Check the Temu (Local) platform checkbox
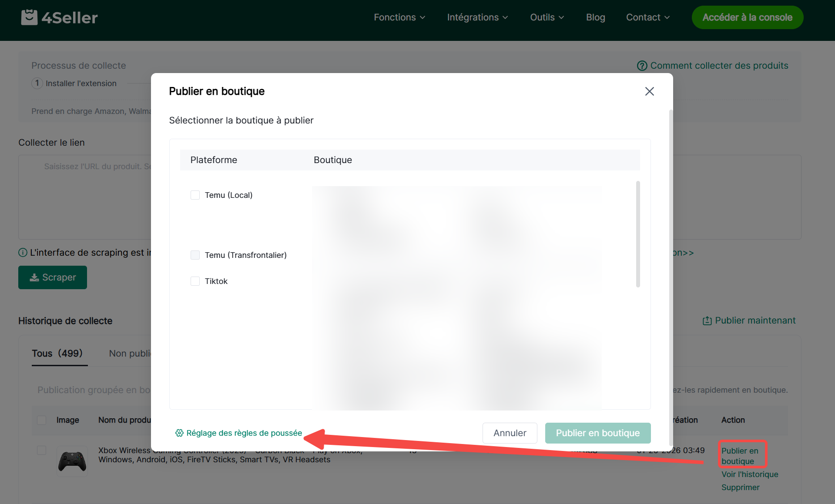Screen dimensions: 835x504 click(x=195, y=195)
